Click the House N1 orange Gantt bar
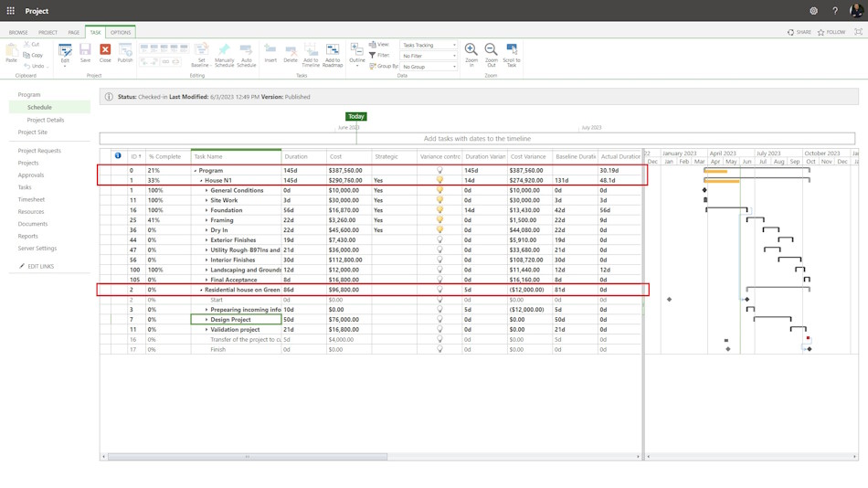 tap(721, 181)
